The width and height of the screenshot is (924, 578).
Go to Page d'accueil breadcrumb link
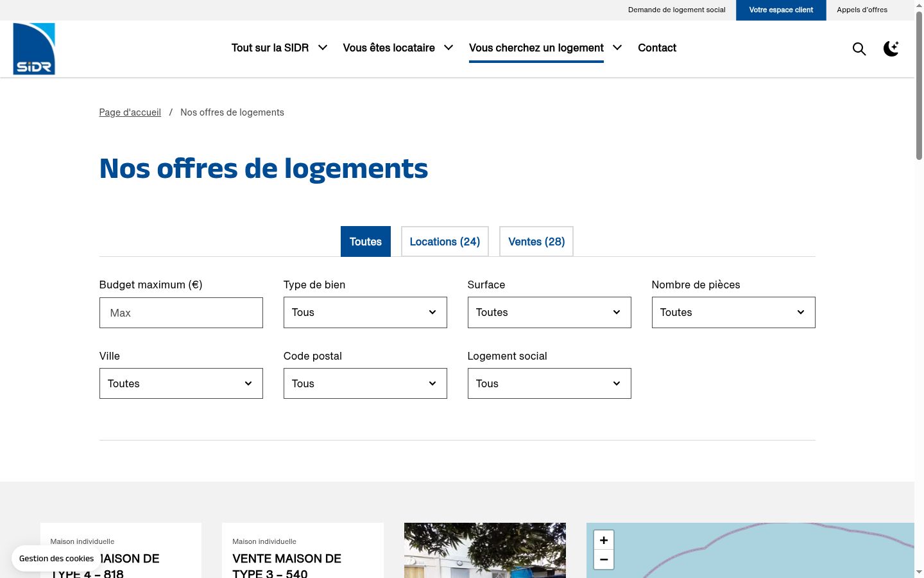coord(130,112)
